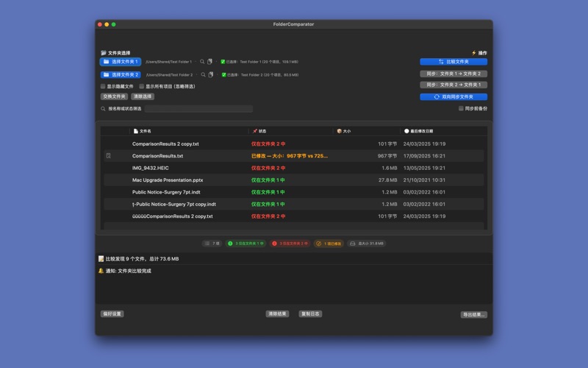
Task: Click the 导出结果... button
Action: pos(474,315)
